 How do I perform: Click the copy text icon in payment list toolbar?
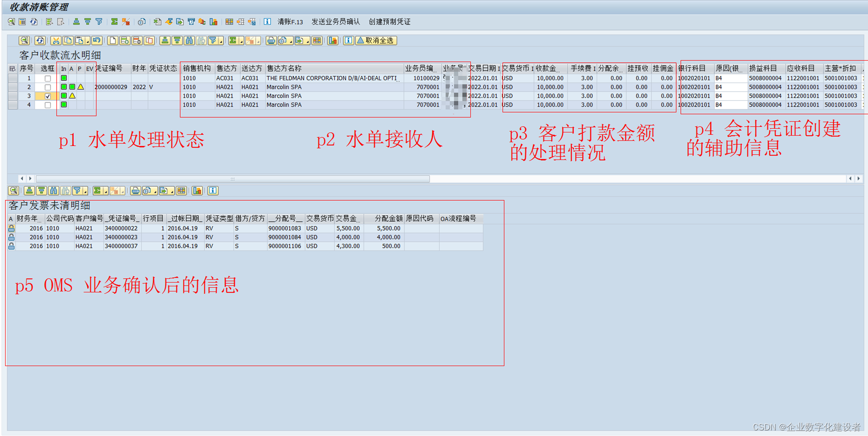pyautogui.click(x=68, y=41)
